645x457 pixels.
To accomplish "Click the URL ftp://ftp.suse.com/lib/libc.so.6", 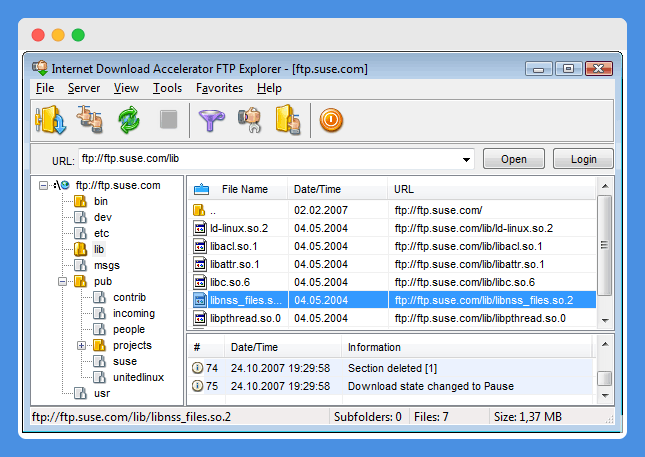I will 465,282.
